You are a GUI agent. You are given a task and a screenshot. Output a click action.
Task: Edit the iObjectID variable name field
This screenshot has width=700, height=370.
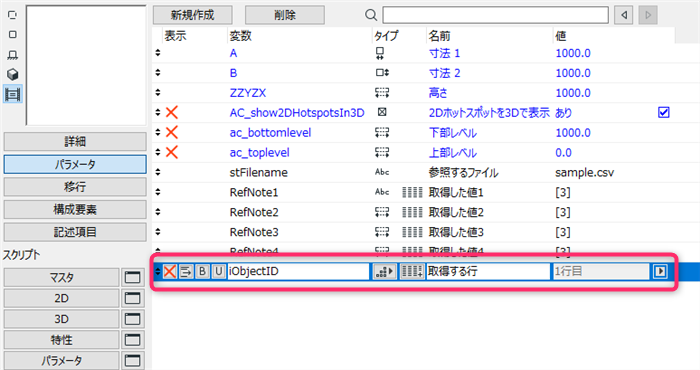tap(298, 271)
